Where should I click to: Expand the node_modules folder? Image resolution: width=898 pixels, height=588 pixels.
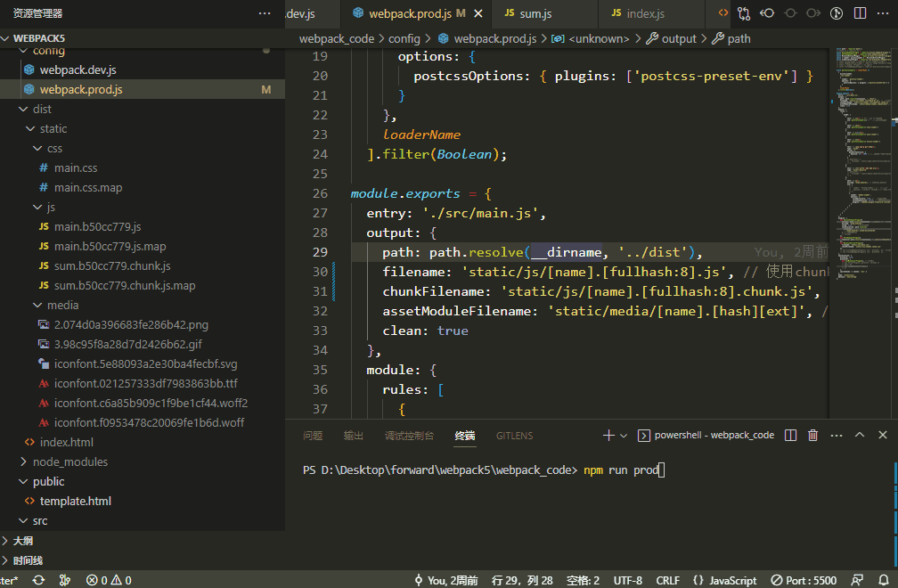(x=69, y=461)
